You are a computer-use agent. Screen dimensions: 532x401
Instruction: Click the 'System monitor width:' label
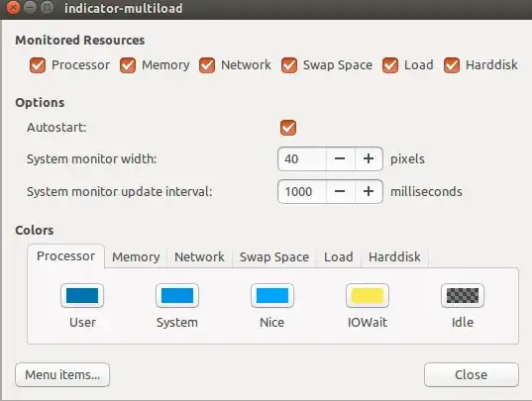click(x=91, y=159)
